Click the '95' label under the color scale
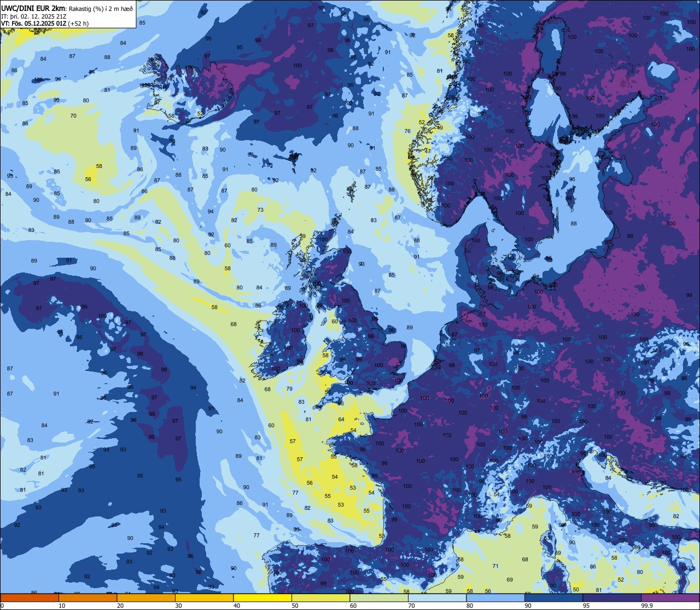700x610 pixels. tap(586, 606)
